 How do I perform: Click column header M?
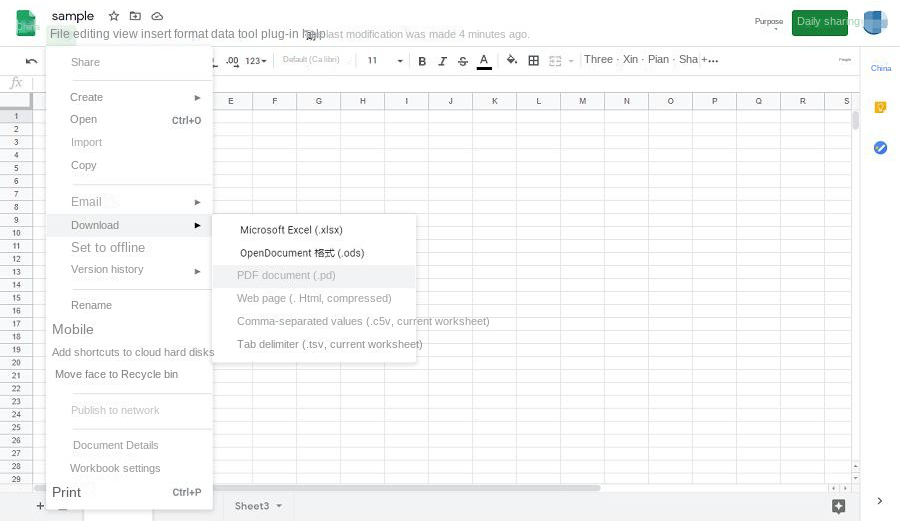[x=582, y=101]
